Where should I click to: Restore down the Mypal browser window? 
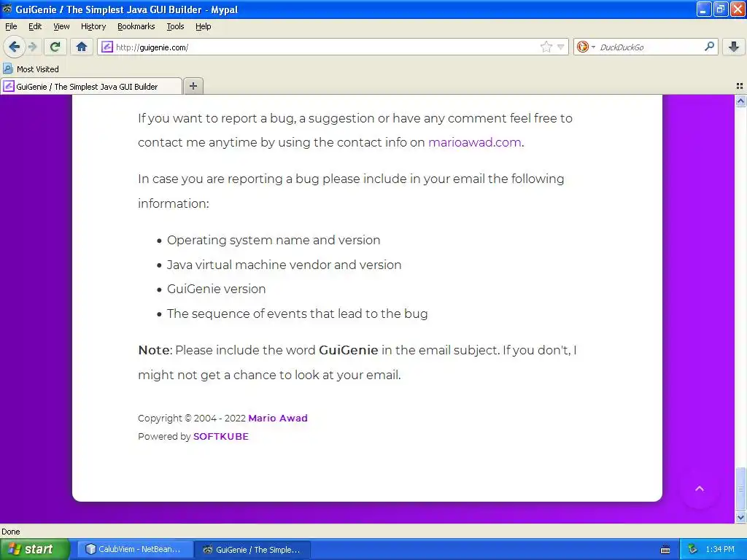721,9
